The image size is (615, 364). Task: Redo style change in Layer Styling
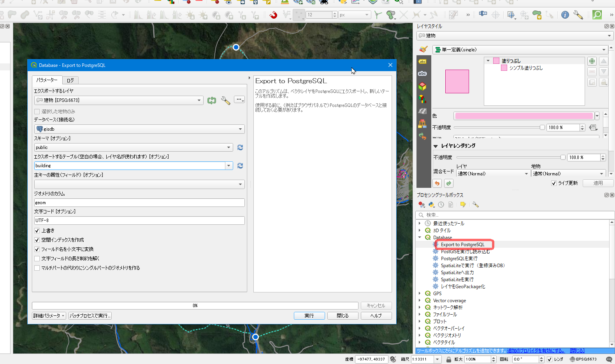[449, 183]
